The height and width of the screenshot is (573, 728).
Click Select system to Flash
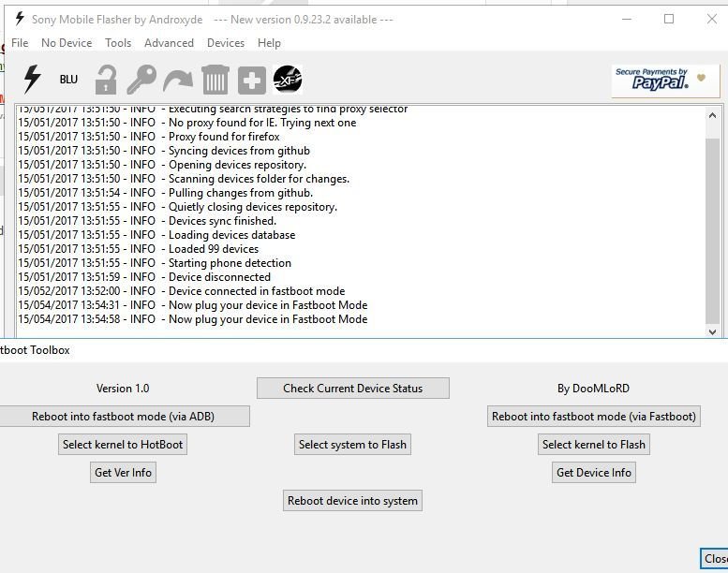352,445
